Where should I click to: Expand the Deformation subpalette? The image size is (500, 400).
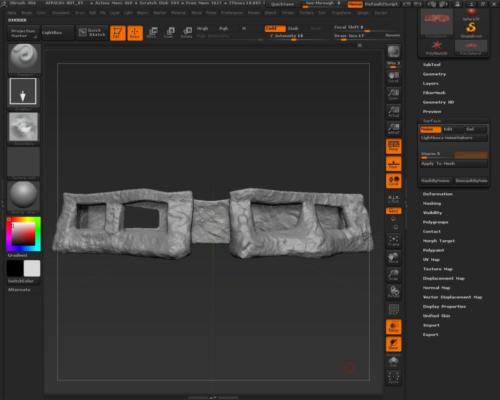click(x=438, y=194)
